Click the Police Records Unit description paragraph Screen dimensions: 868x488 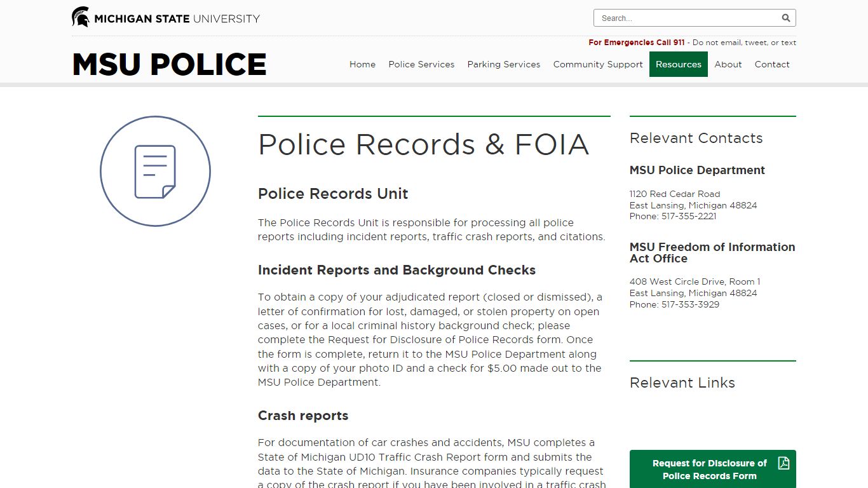tap(431, 229)
